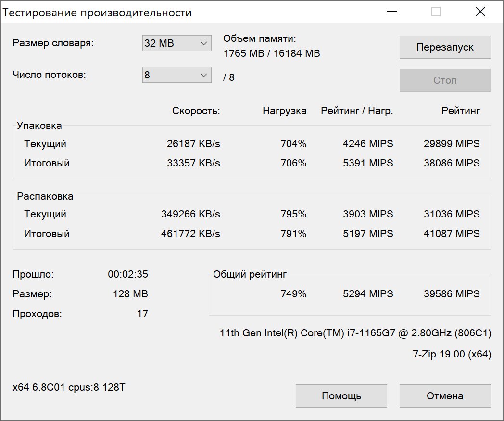Click the greyed-out Стоп button
Screen dimensions: 504x421
(x=445, y=80)
